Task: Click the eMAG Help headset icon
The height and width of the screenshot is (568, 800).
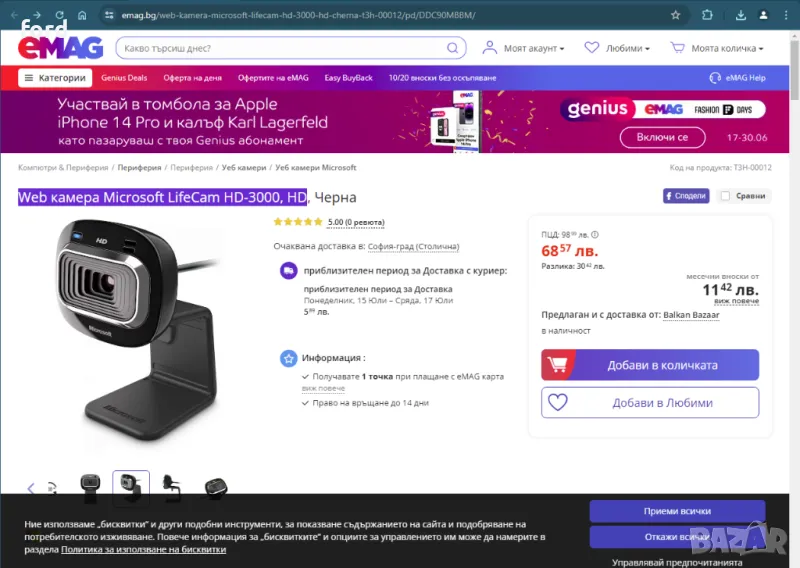Action: point(715,78)
